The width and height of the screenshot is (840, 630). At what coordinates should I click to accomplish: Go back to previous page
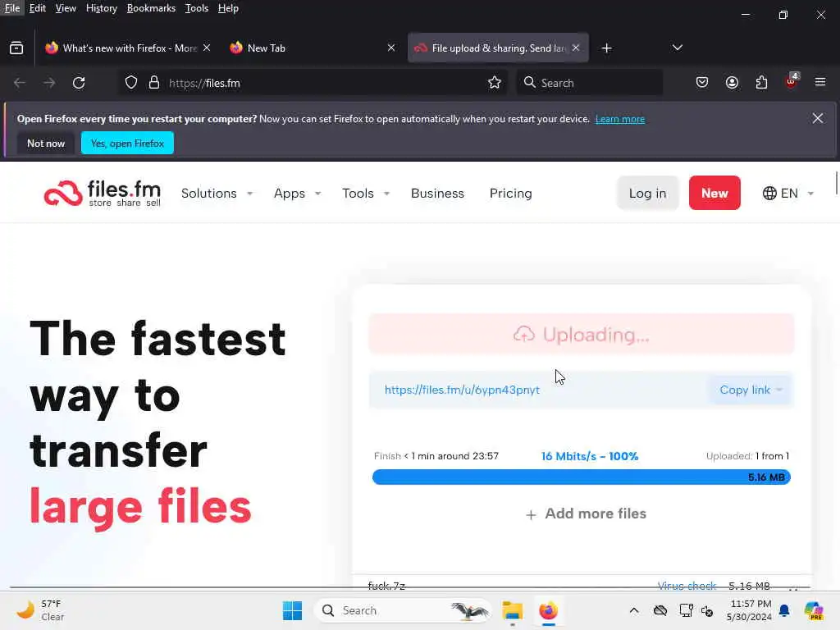(x=20, y=83)
